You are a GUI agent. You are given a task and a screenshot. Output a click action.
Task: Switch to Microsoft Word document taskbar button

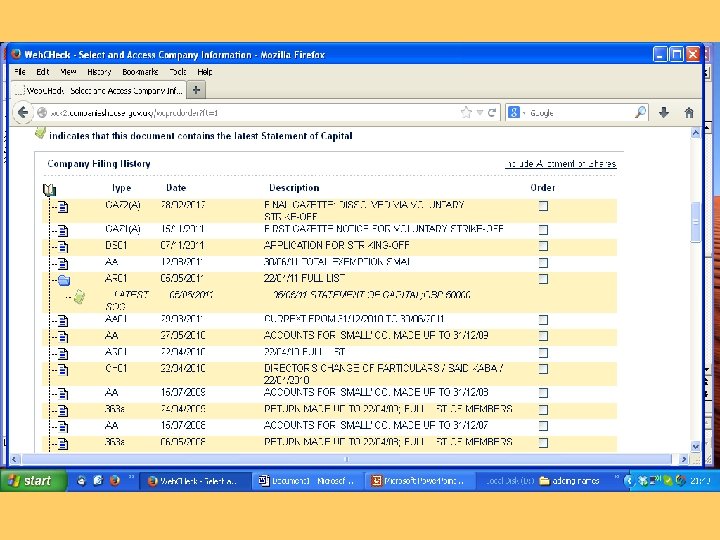pyautogui.click(x=307, y=481)
